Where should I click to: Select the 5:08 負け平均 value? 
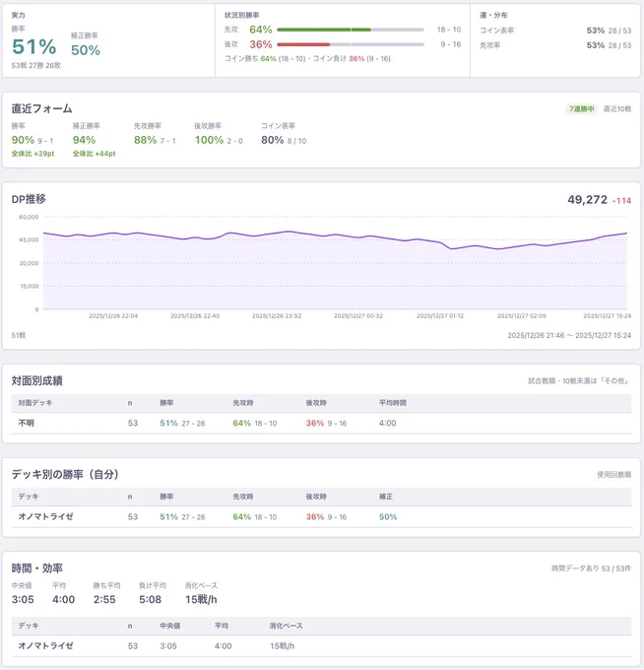(x=151, y=599)
